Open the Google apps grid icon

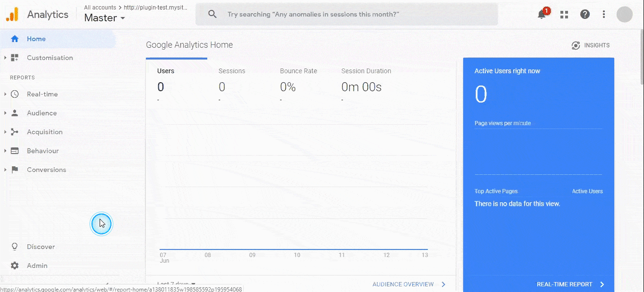coord(564,15)
